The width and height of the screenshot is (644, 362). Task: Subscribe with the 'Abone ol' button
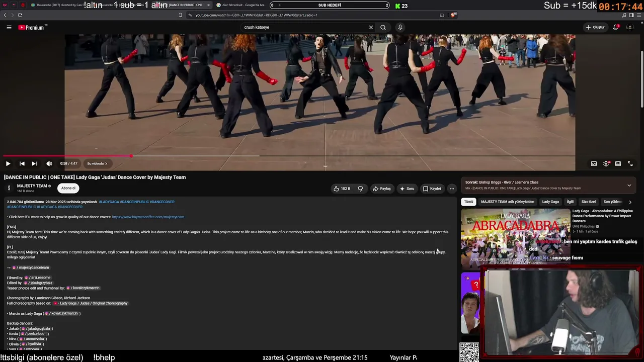[68, 188]
